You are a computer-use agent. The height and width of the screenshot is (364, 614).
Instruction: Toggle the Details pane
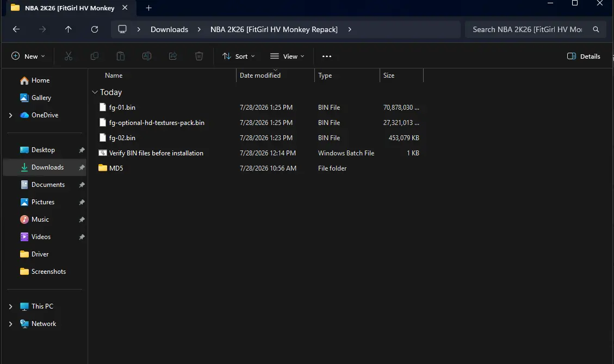tap(584, 57)
